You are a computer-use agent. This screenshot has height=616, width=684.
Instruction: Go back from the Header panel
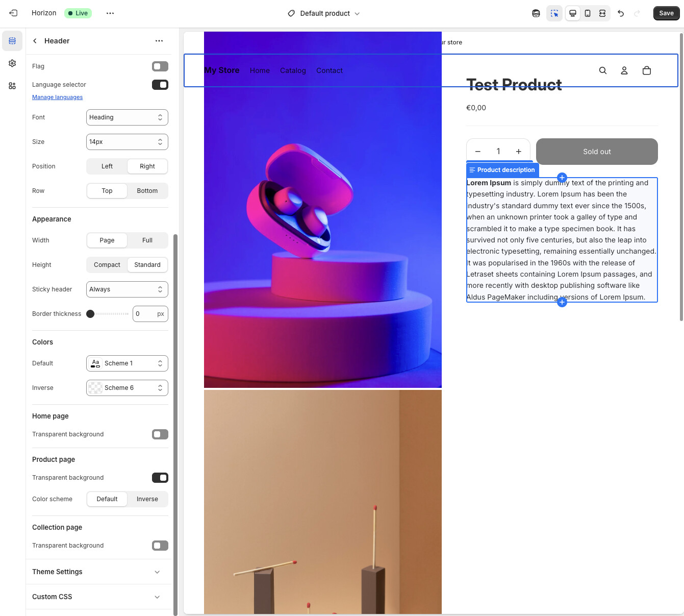35,41
